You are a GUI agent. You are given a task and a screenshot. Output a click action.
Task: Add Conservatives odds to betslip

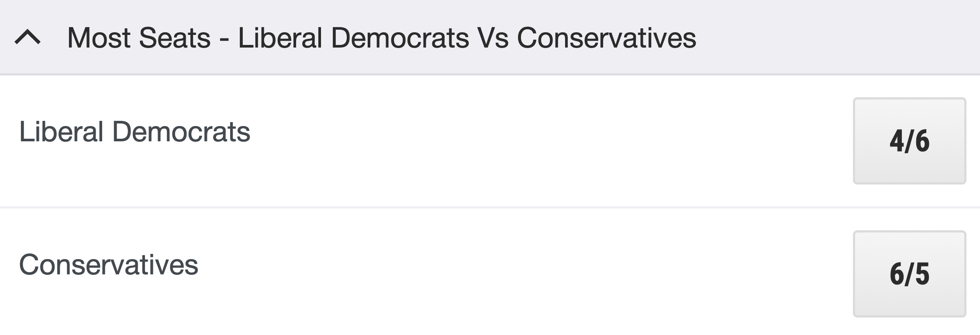coord(909,274)
